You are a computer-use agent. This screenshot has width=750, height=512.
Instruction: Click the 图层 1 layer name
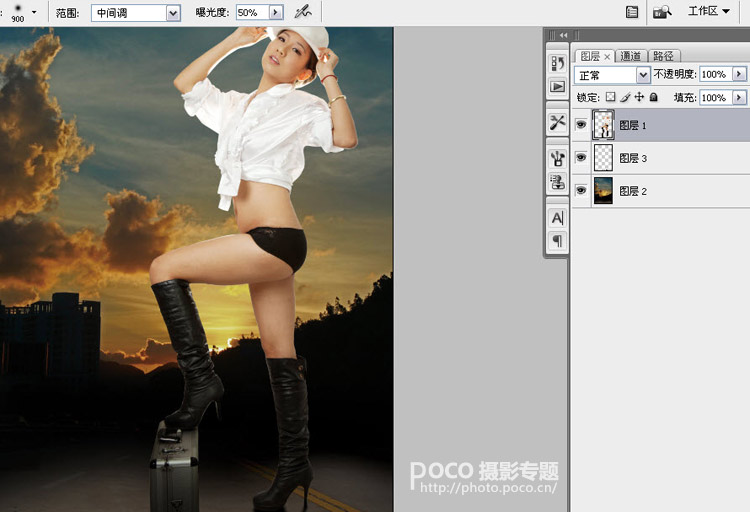point(633,125)
